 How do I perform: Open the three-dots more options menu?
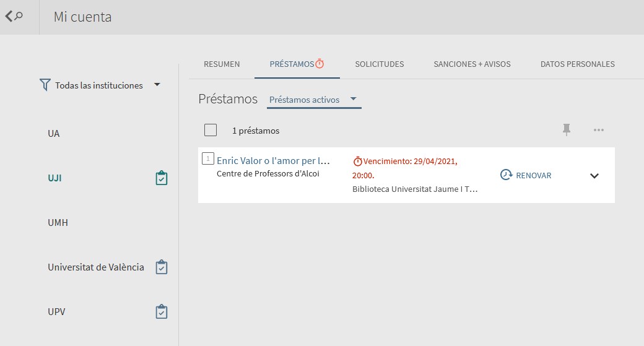pos(598,130)
